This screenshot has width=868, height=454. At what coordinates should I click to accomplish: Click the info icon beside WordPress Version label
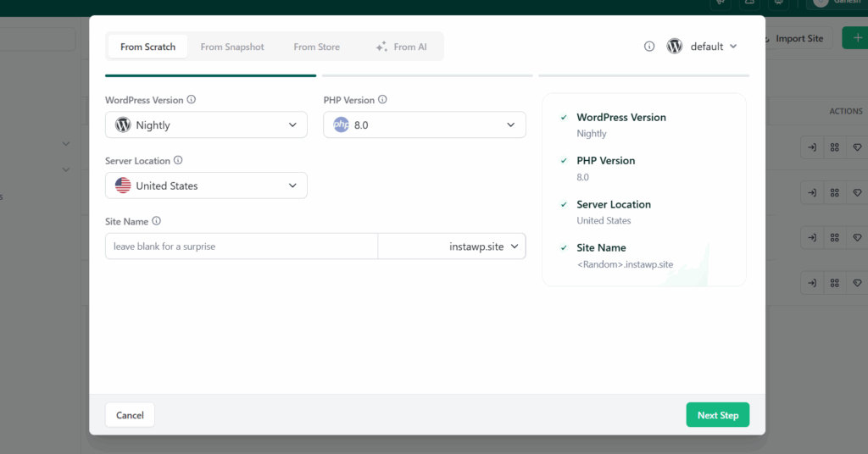click(x=191, y=100)
